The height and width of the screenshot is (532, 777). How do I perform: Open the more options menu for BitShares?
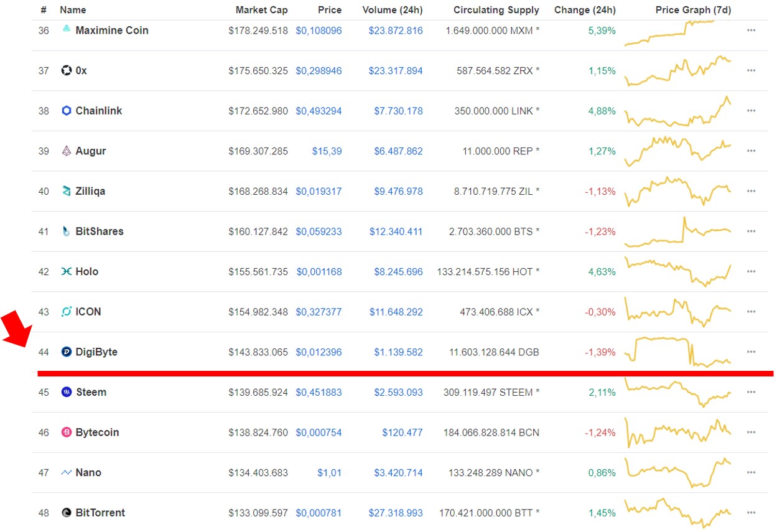pyautogui.click(x=751, y=231)
